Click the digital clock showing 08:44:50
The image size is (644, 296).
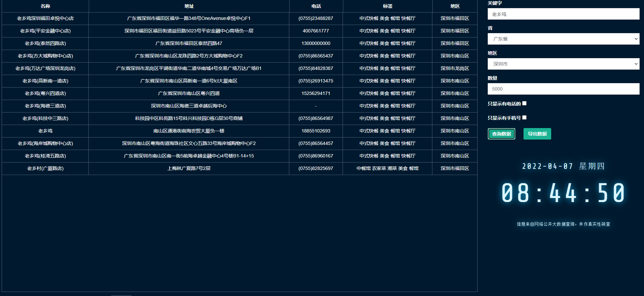click(563, 193)
